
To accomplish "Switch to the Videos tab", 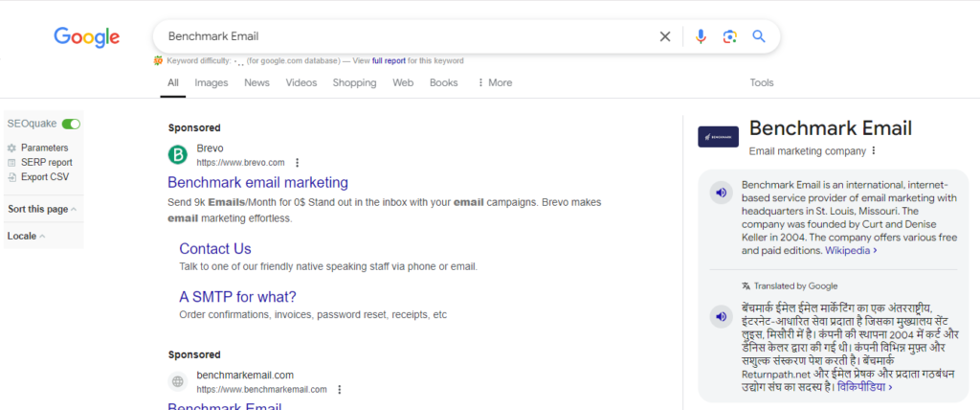I will pyautogui.click(x=301, y=82).
